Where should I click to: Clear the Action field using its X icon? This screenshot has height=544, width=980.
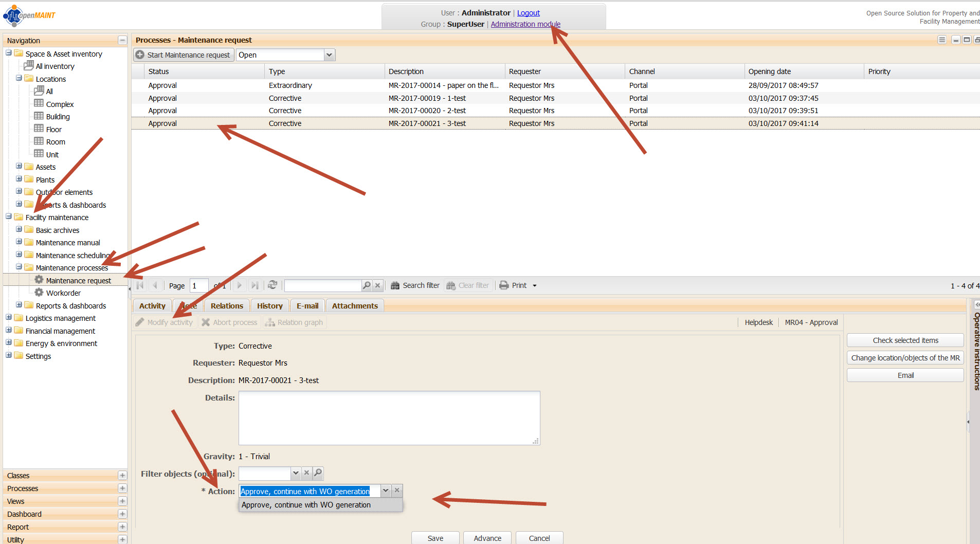coord(397,491)
